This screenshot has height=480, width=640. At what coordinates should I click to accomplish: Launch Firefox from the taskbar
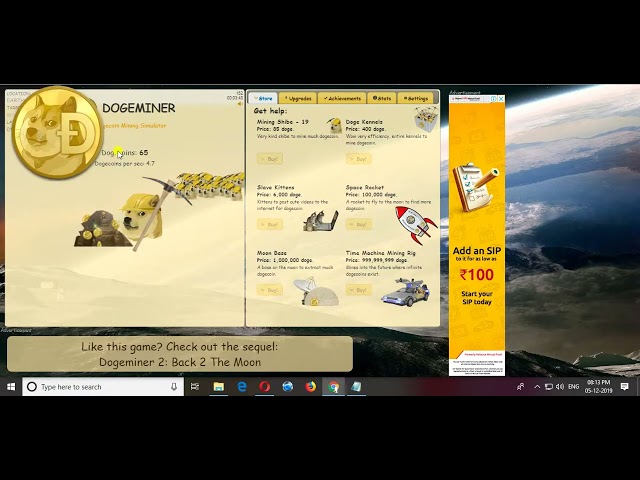coord(310,387)
